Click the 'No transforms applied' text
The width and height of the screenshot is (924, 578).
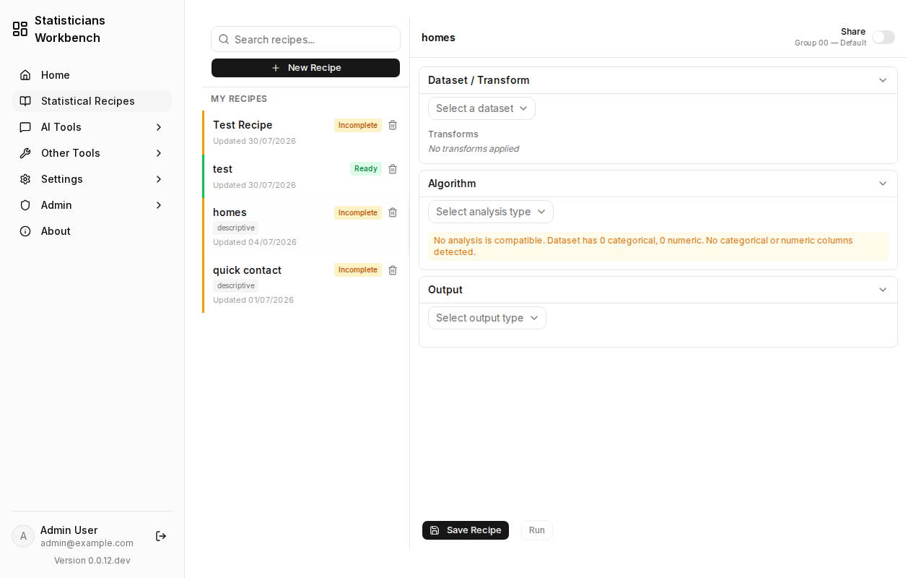tap(474, 149)
